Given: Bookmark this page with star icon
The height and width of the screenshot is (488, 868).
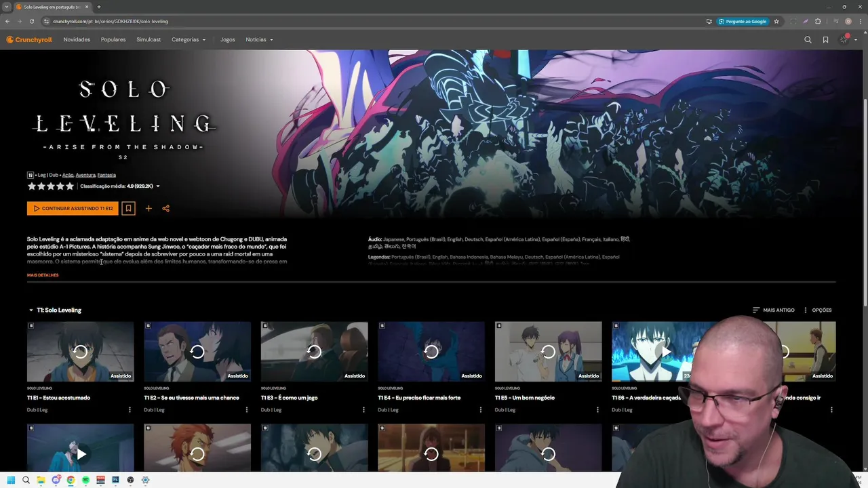Looking at the screenshot, I should coord(776,21).
